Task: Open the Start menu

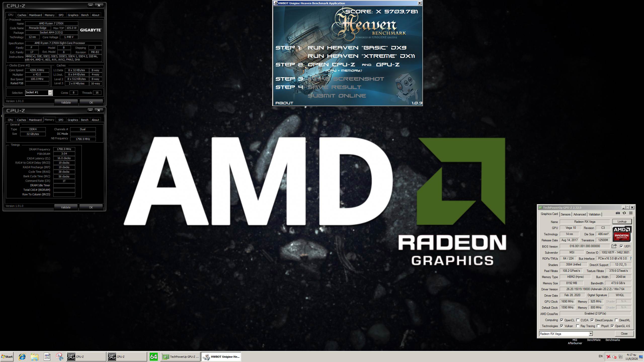Action: click(7, 356)
